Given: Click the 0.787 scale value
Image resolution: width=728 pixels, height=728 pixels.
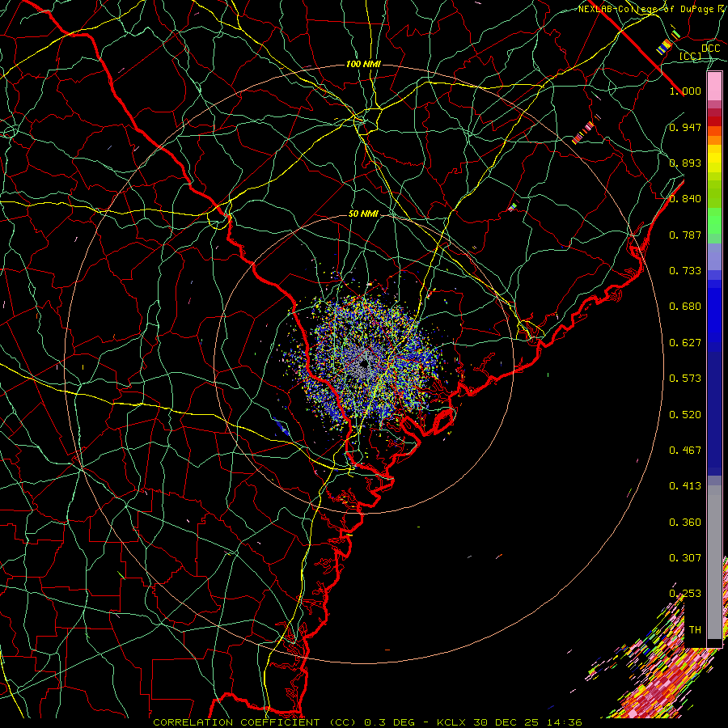Looking at the screenshot, I should coord(685,235).
